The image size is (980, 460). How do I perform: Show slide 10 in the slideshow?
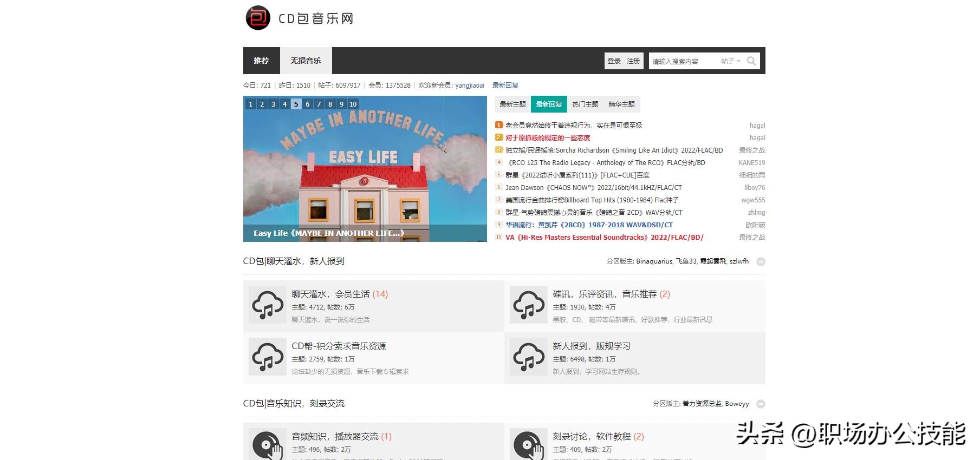click(353, 104)
